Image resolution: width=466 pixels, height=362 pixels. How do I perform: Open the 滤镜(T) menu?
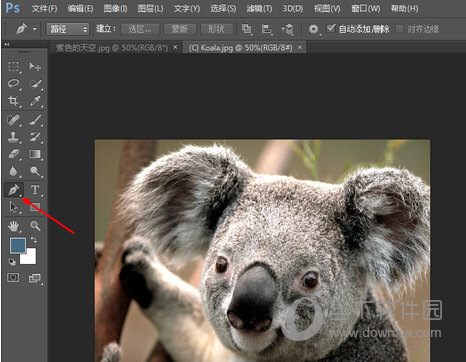259,8
